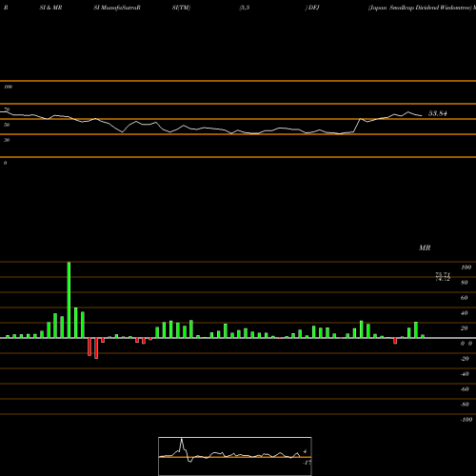476x476 pixels.
Task: Click the 'SI MunafaSutraR' header text
Action: click(x=117, y=8)
